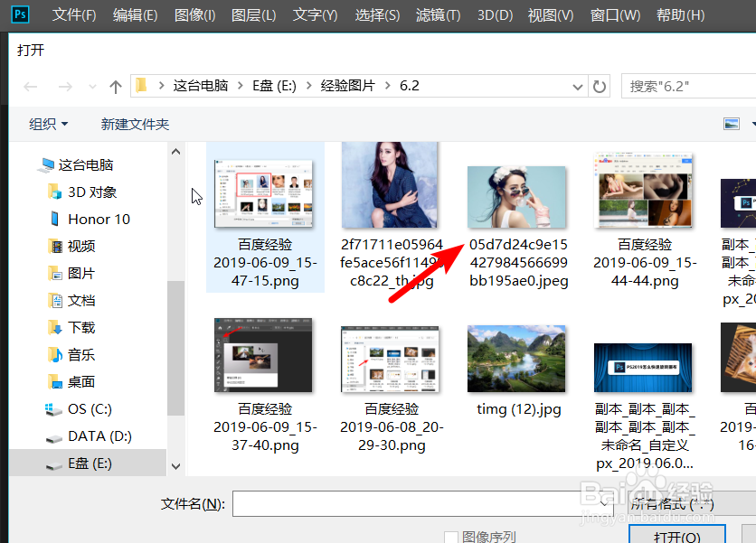This screenshot has width=756, height=543.
Task: Open the 组织 dropdown menu
Action: pos(48,124)
